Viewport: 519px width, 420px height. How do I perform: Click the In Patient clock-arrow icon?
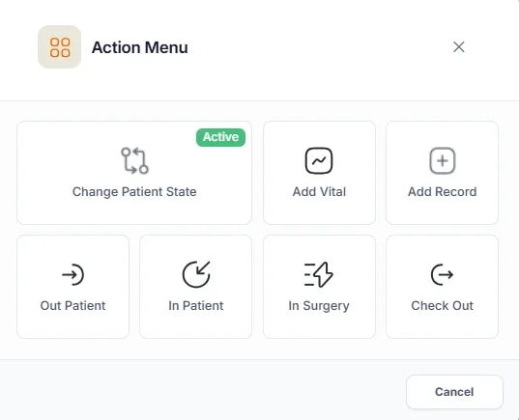click(196, 274)
